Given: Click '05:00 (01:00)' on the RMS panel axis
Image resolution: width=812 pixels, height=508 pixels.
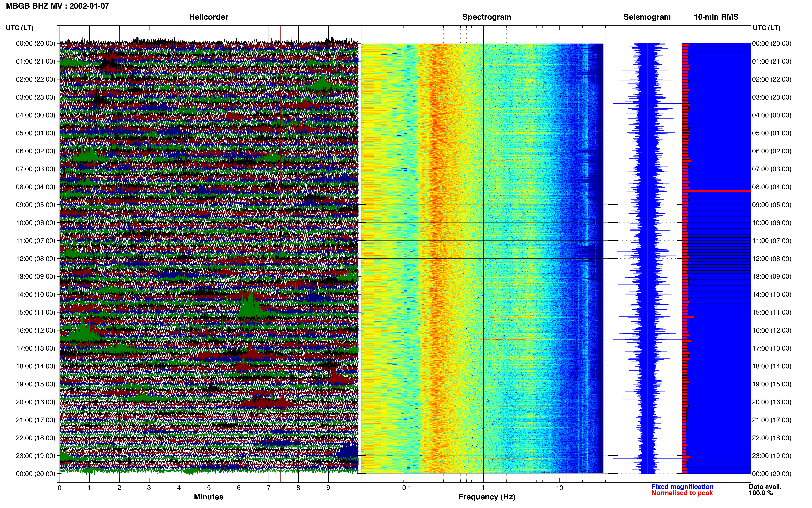Looking at the screenshot, I should point(772,133).
